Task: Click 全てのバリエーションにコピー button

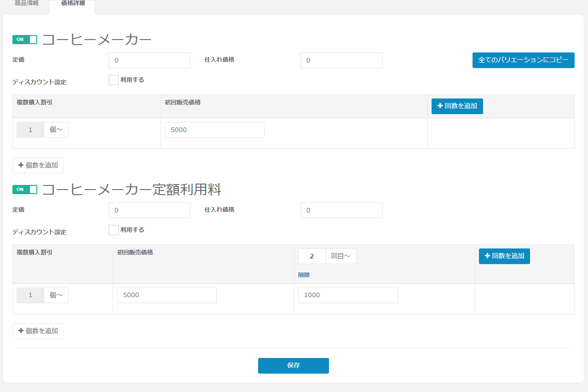Action: (x=523, y=60)
